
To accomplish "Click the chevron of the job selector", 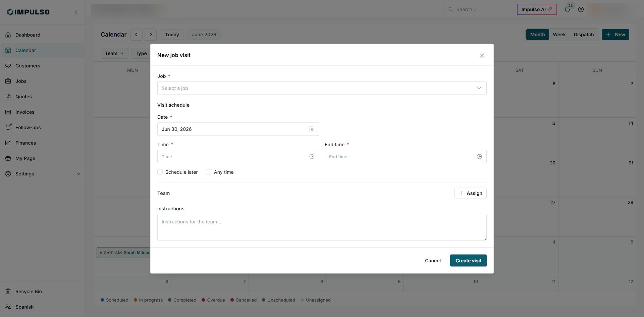I will [479, 88].
